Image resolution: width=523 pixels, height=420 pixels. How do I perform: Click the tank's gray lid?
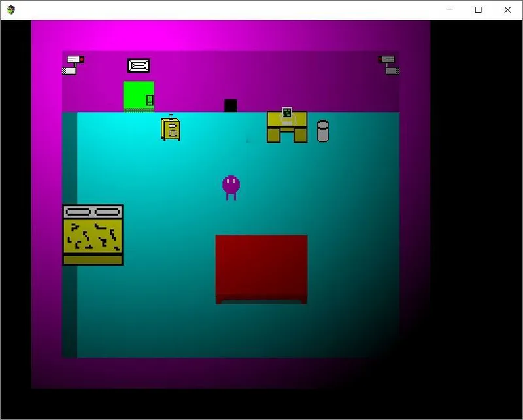pos(93,212)
